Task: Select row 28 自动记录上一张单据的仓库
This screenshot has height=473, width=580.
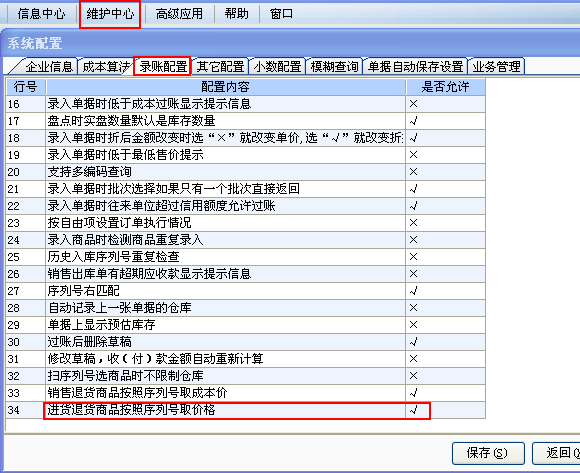Action: tap(245, 308)
